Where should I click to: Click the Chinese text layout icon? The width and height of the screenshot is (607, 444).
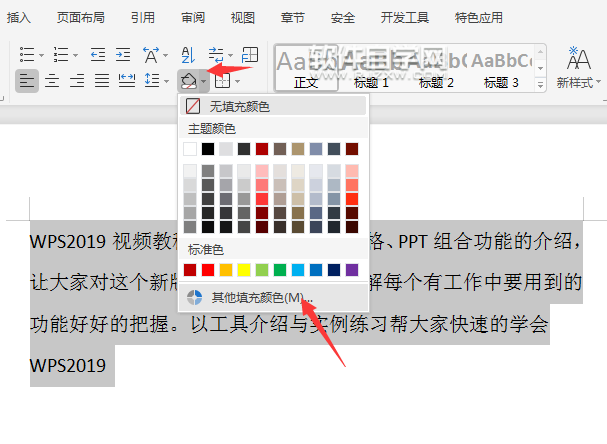pyautogui.click(x=151, y=55)
